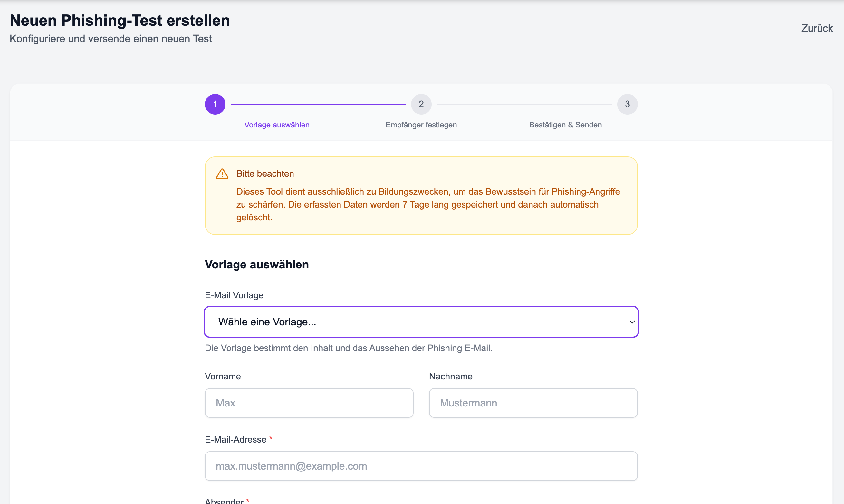Click the warning triangle icon

coord(222,174)
